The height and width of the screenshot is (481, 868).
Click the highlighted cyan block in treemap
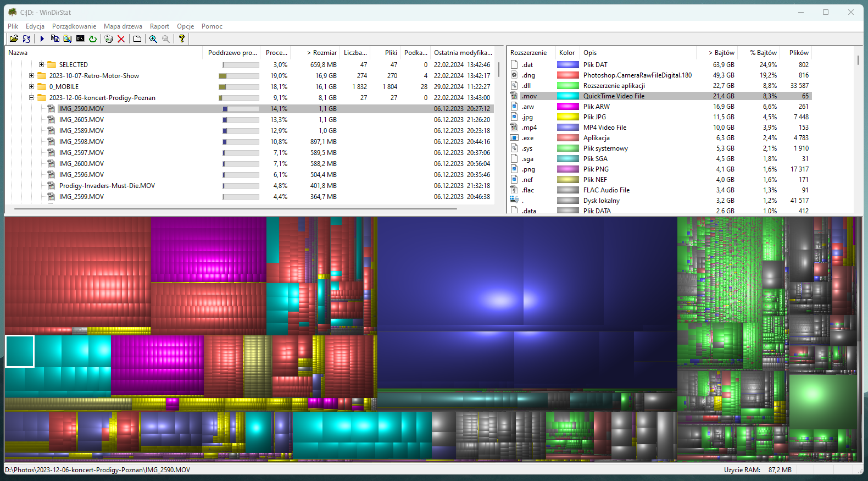(20, 351)
